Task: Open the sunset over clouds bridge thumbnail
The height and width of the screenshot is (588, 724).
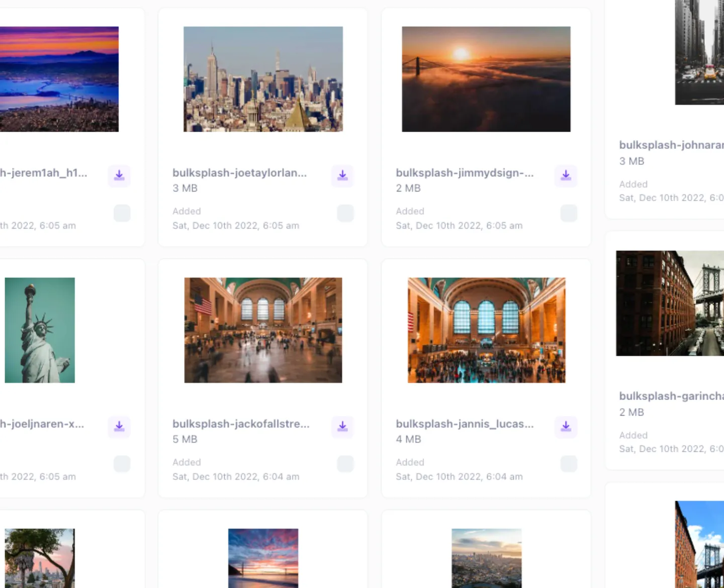Action: coord(486,79)
